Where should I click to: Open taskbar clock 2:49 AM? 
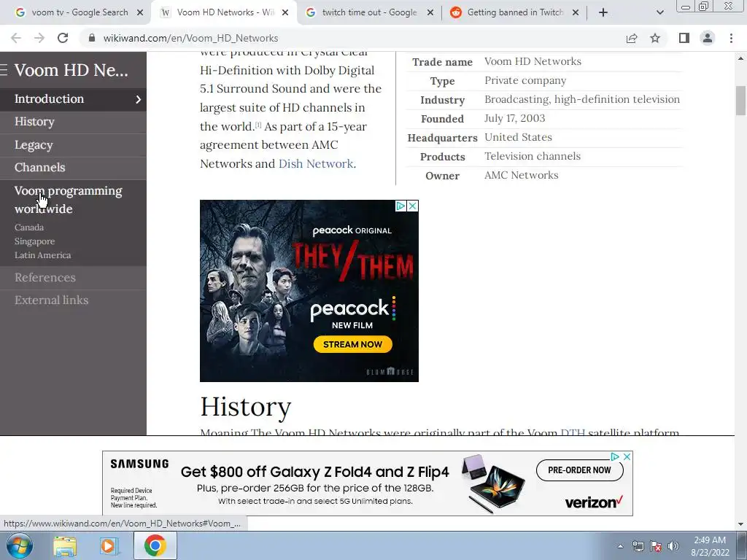click(710, 546)
